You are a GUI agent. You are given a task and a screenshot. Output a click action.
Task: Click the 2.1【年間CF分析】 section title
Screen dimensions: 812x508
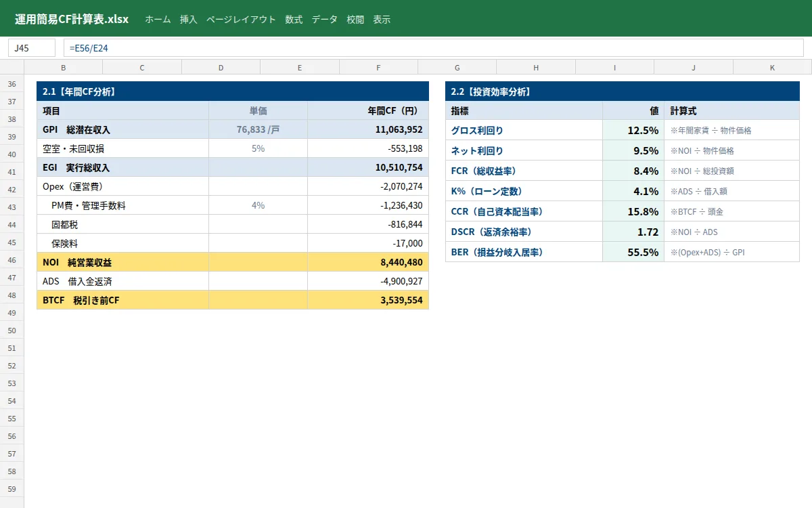click(x=233, y=91)
